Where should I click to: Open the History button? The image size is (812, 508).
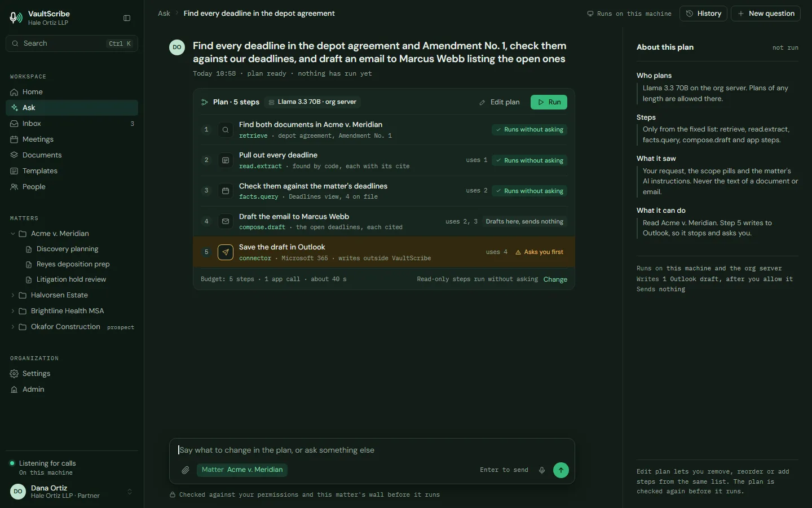pyautogui.click(x=703, y=14)
